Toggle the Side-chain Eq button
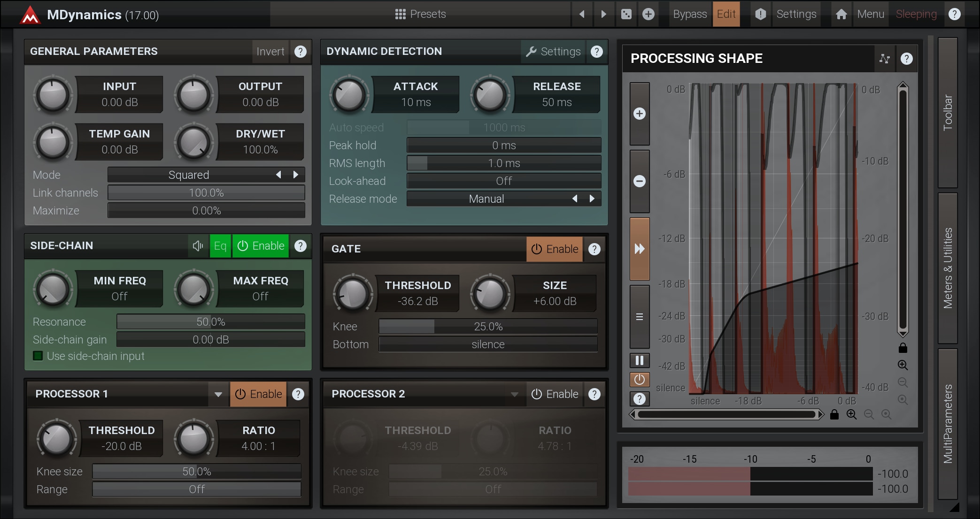 coord(220,246)
